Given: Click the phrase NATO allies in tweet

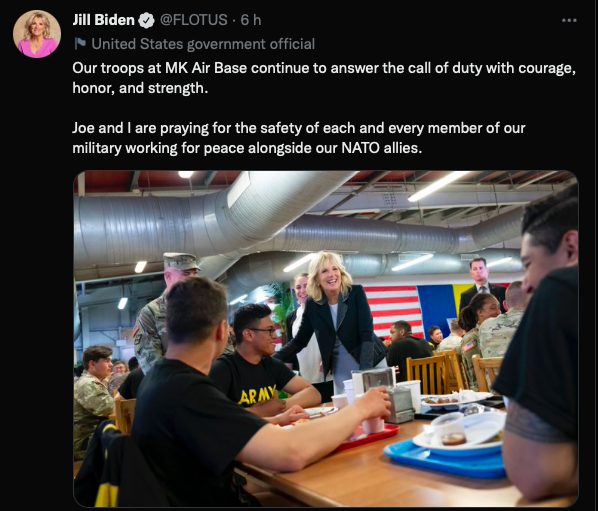Looking at the screenshot, I should 381,148.
